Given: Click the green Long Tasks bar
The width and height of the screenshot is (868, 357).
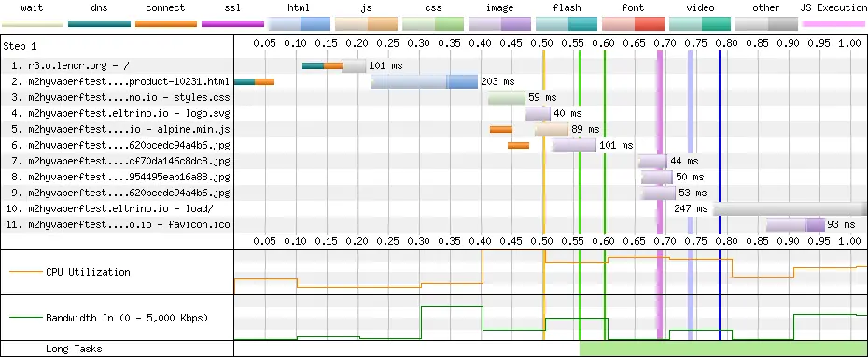Looking at the screenshot, I should pyautogui.click(x=723, y=349).
